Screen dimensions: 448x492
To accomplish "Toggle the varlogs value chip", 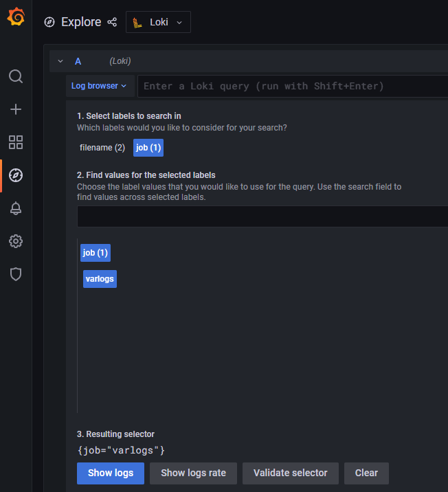I will click(100, 279).
